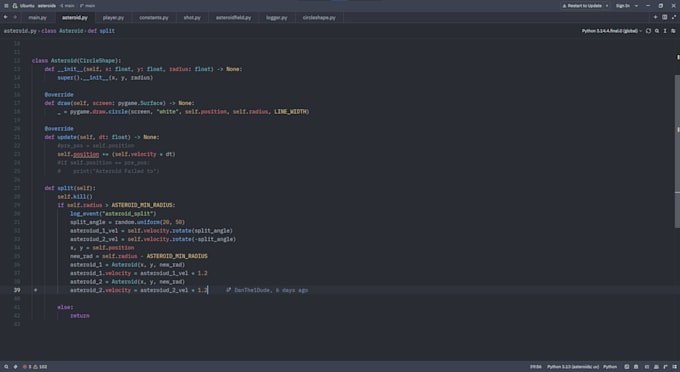Navigate forward in editor history

click(x=15, y=17)
